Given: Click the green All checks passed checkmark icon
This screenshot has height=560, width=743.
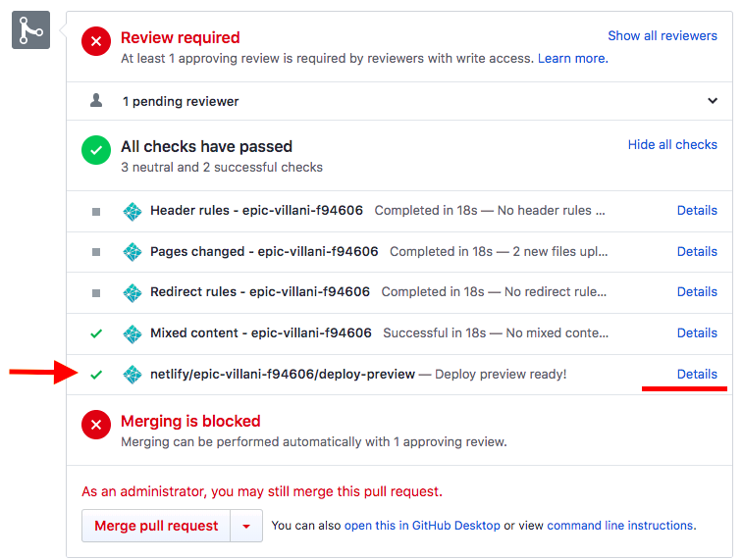Looking at the screenshot, I should click(x=96, y=150).
